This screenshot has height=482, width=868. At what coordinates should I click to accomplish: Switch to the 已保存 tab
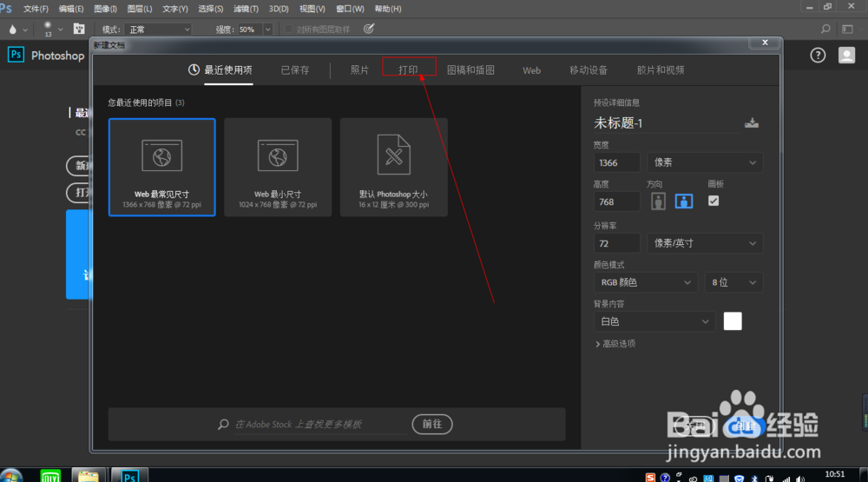coord(295,70)
